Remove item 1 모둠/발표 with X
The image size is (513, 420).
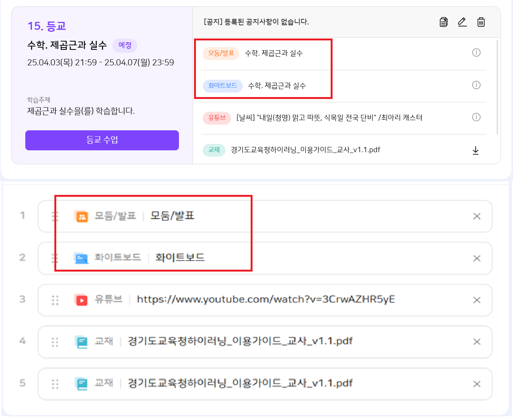(477, 216)
